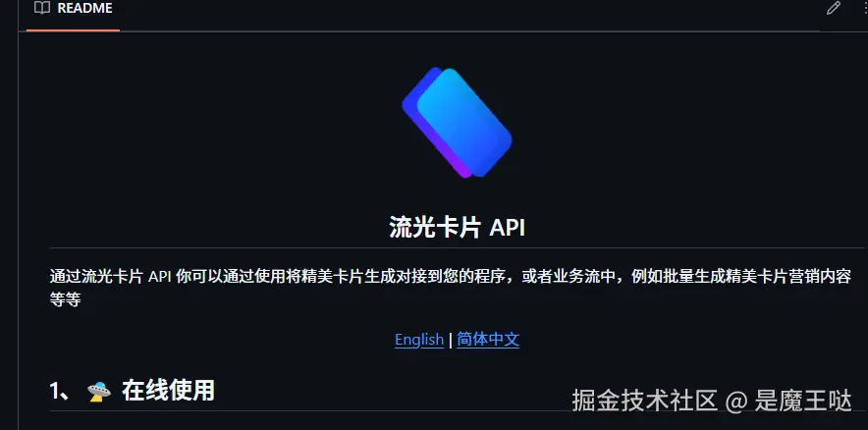The height and width of the screenshot is (430, 868).
Task: Switch README language to English
Action: [419, 340]
